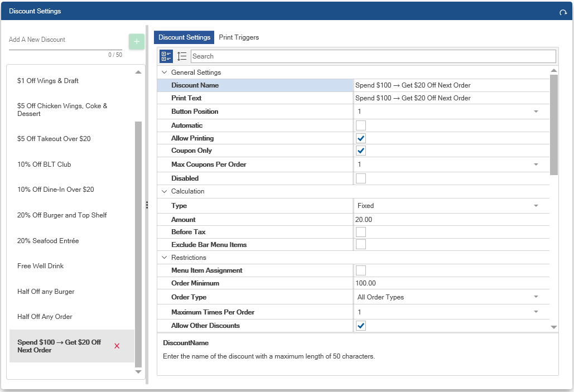The width and height of the screenshot is (574, 392).
Task: Switch to the Print Triggers tab
Action: pyautogui.click(x=239, y=37)
